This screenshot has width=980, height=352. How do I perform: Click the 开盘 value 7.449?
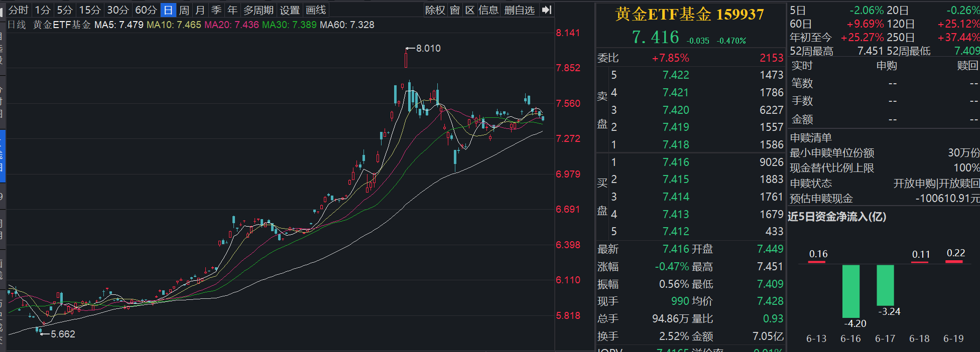click(770, 249)
